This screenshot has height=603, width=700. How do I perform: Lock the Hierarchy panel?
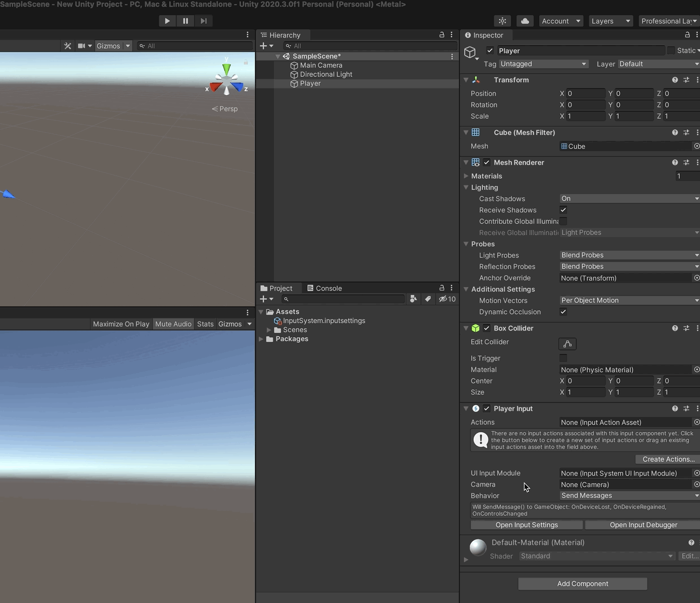(x=442, y=35)
